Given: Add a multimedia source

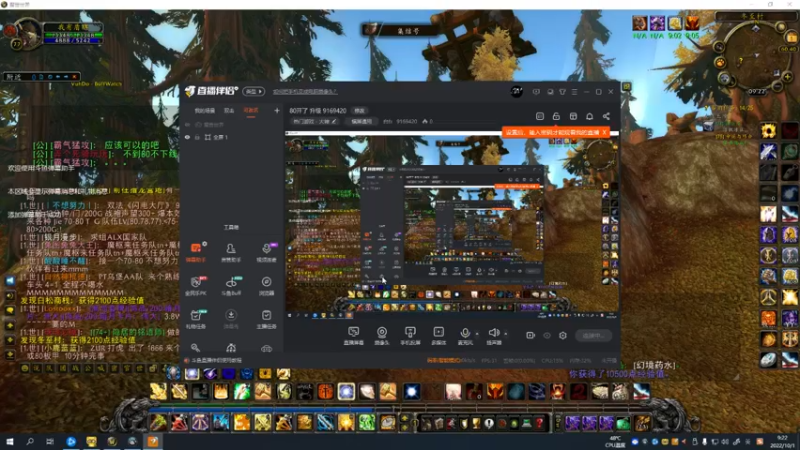Looking at the screenshot, I should click(439, 336).
